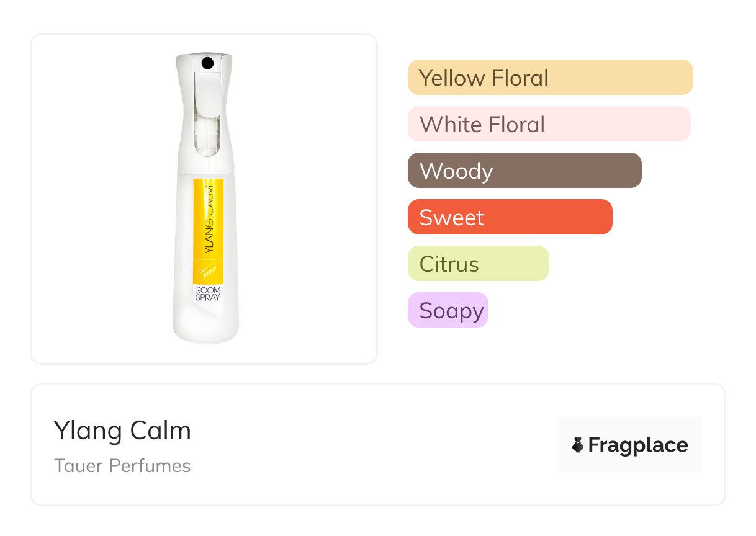This screenshot has height=536, width=756.
Task: Click the Fragplace wordmark text
Action: click(638, 445)
